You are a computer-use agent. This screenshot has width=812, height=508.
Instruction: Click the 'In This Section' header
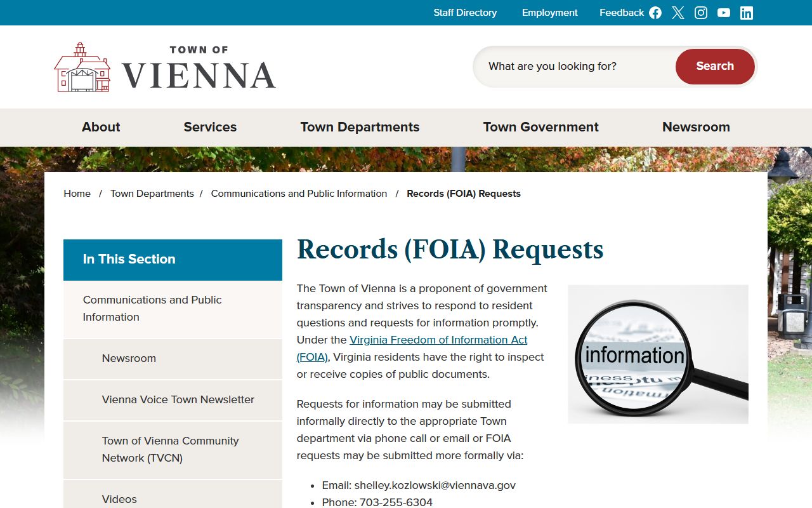pos(173,260)
